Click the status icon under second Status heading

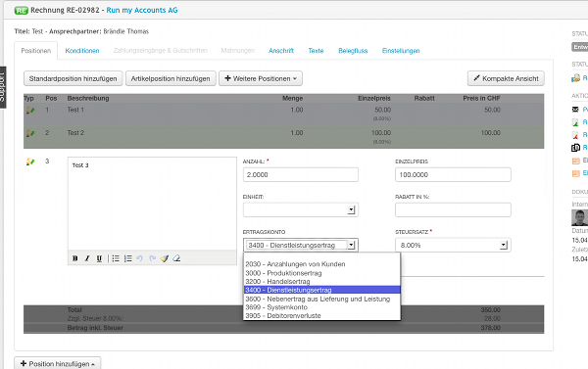pos(575,78)
